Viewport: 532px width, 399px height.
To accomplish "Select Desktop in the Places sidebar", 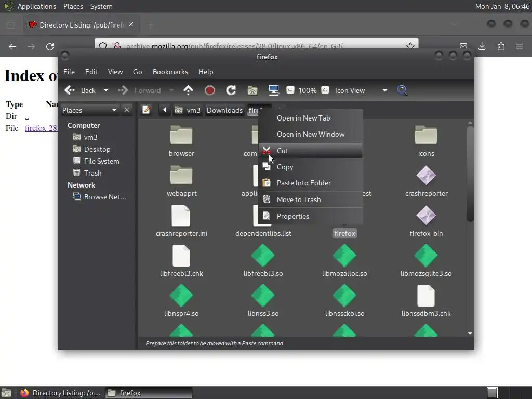I will [92, 149].
